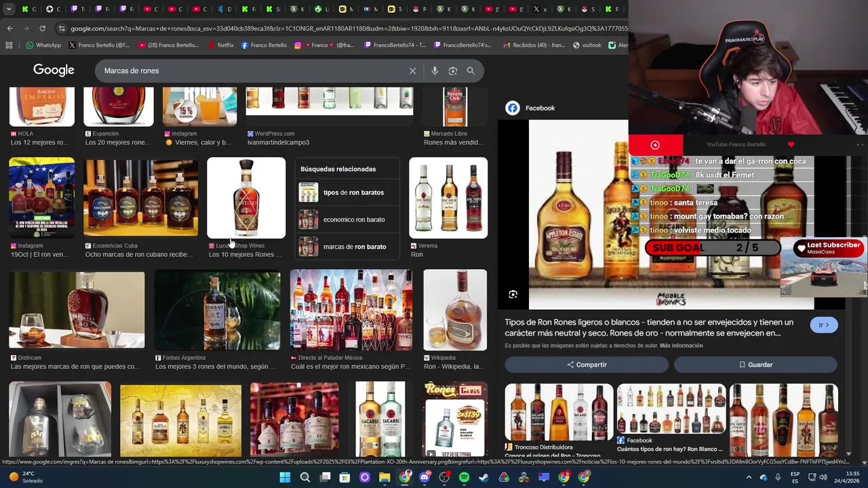Image resolution: width=868 pixels, height=488 pixels.
Task: Click the address bar URL
Action: pyautogui.click(x=349, y=28)
